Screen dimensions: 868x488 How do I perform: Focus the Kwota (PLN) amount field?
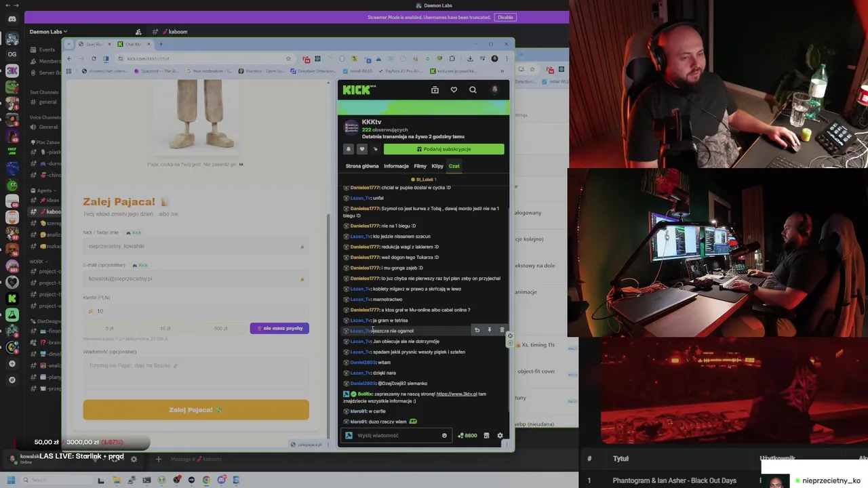(196, 311)
